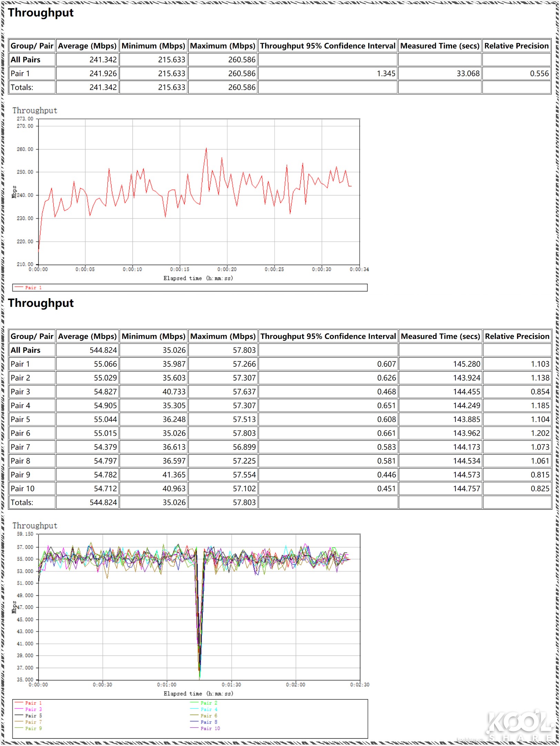The height and width of the screenshot is (746, 560).
Task: Select the Pair 6 measured time 143.962
Action: coord(467,433)
